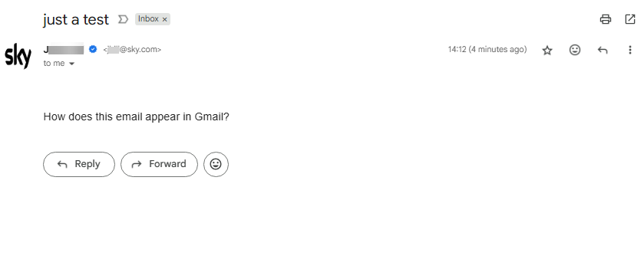The height and width of the screenshot is (279, 644).
Task: Star the message from sky.com
Action: point(547,50)
